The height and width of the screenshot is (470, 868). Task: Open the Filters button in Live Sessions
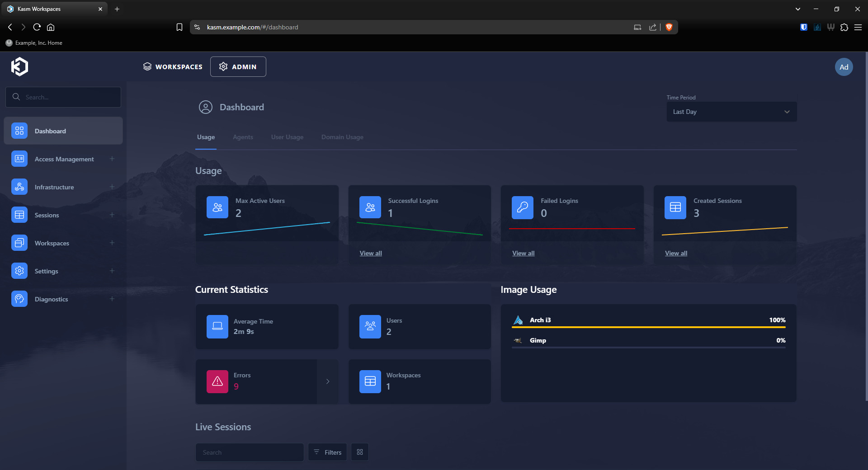point(327,452)
